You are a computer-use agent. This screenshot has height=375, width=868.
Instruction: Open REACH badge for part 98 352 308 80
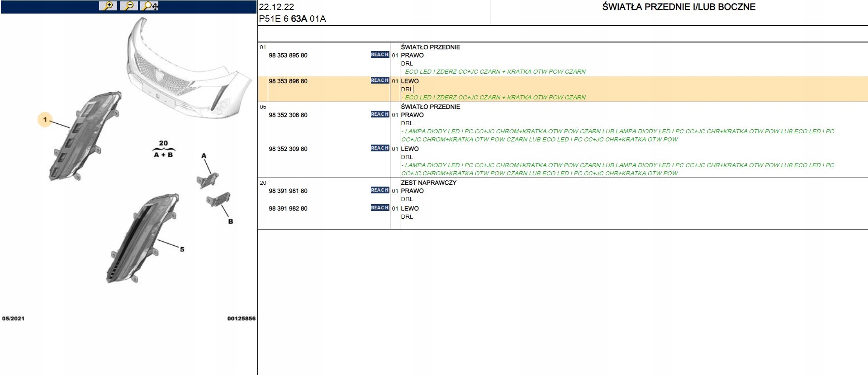tap(380, 114)
